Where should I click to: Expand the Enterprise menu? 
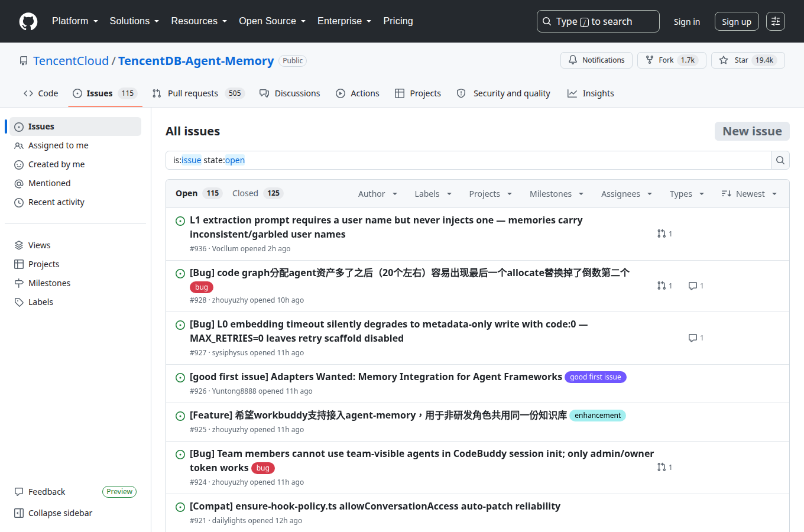(344, 21)
